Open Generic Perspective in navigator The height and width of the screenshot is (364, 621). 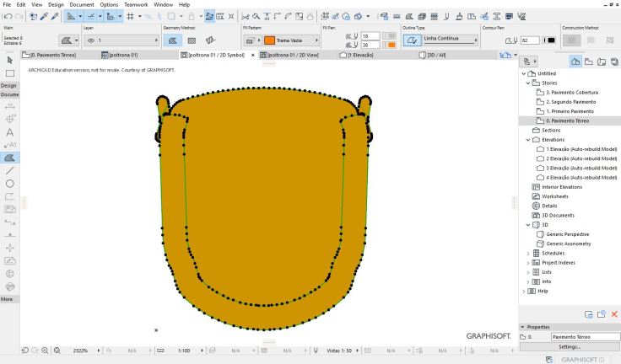point(568,234)
